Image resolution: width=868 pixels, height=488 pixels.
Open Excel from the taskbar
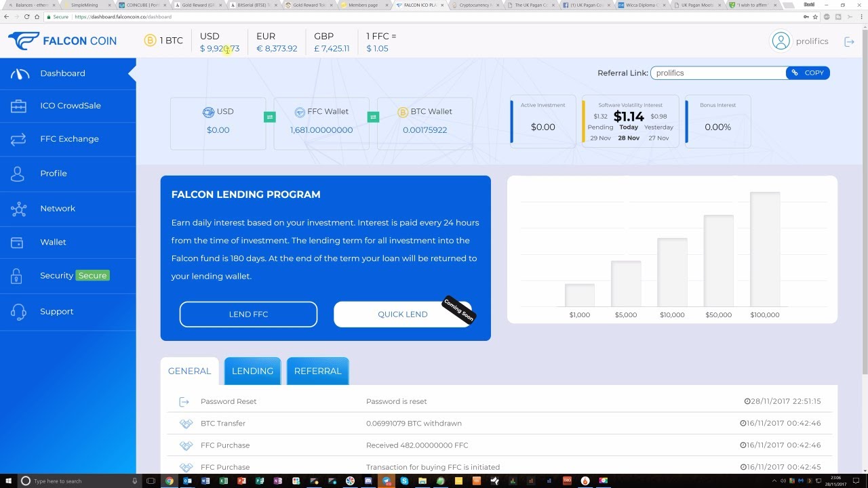pos(223,481)
